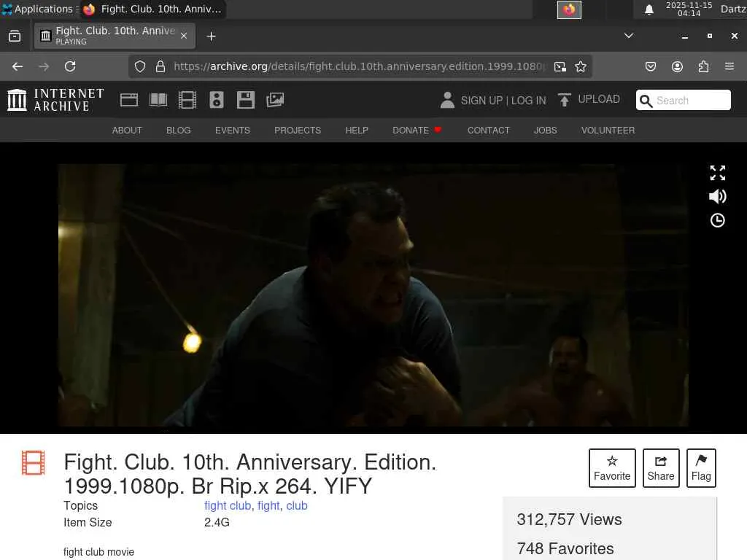Click the SIGN UP link
The image size is (747, 560).
point(481,101)
